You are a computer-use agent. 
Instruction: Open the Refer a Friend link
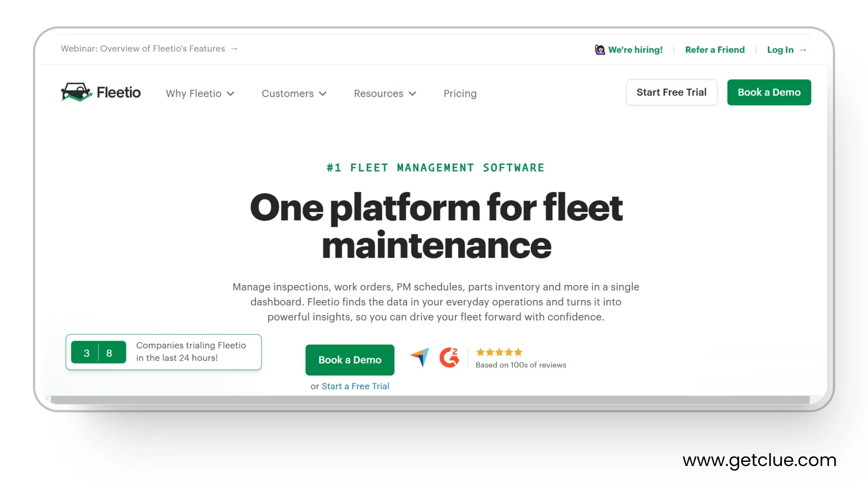tap(715, 50)
